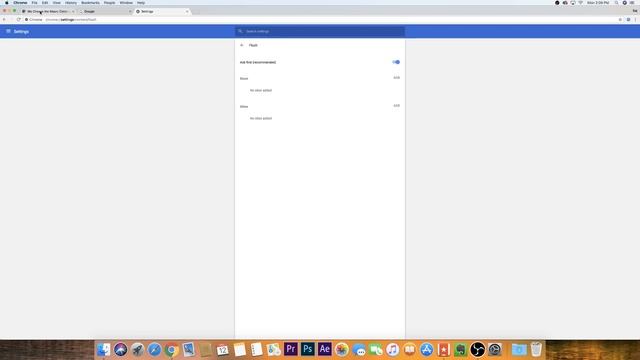
Task: Toggle the Ask first (recommended) switch
Action: 396,62
